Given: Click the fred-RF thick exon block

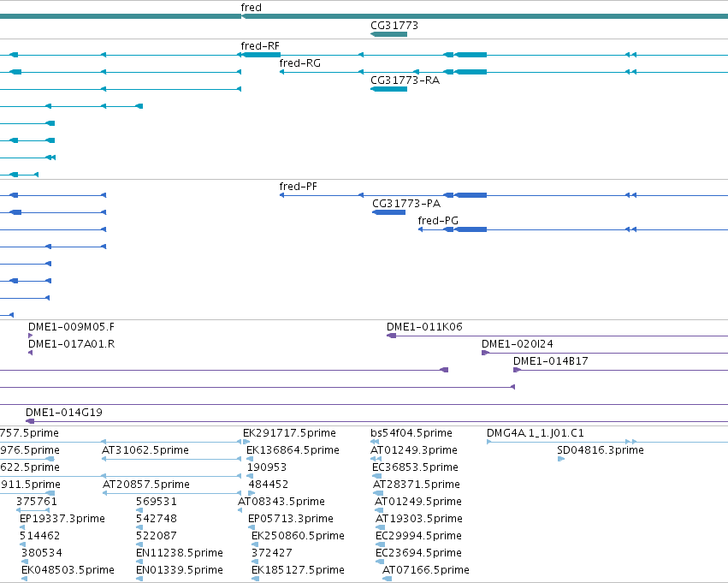Looking at the screenshot, I should click(x=262, y=55).
